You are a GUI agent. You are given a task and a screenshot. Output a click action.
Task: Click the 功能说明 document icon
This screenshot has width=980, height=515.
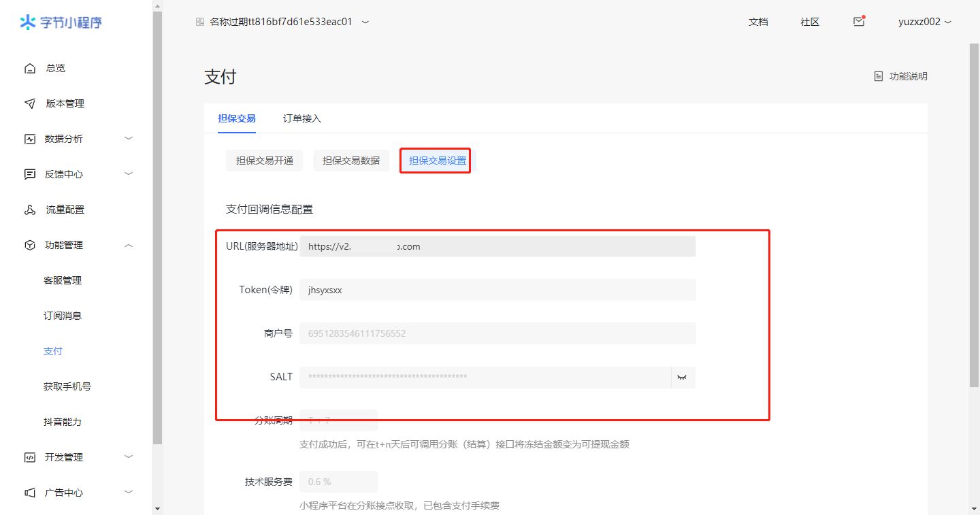[879, 76]
